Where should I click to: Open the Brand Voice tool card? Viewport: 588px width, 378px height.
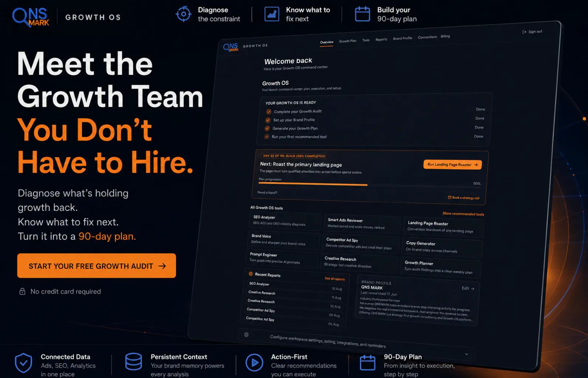click(x=283, y=240)
